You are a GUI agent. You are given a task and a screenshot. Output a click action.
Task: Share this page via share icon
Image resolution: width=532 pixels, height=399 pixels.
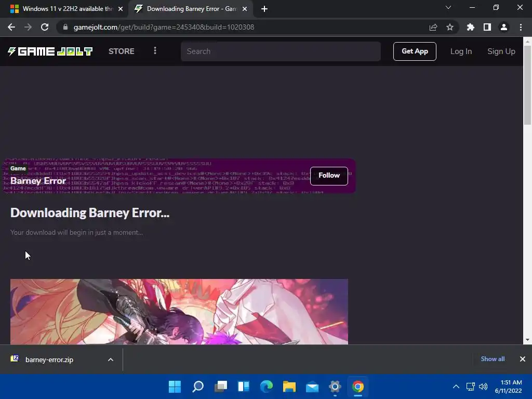pyautogui.click(x=433, y=27)
